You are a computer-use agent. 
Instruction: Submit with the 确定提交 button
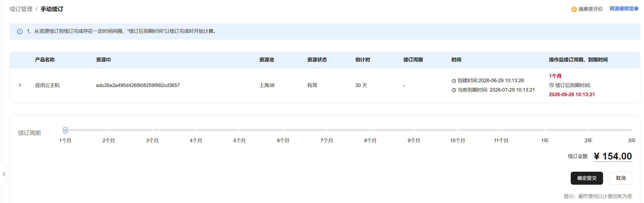(587, 178)
